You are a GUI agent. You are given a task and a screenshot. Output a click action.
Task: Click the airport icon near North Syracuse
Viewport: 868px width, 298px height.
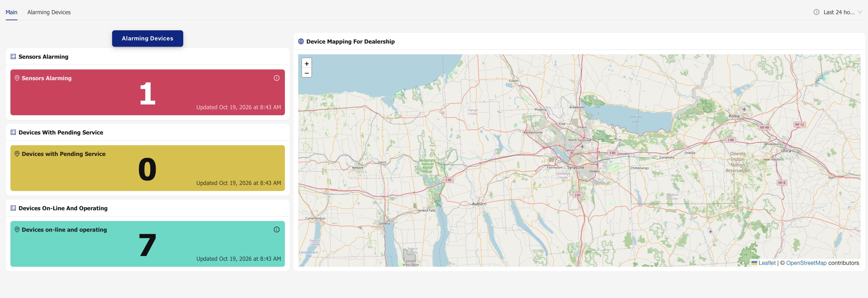(x=582, y=146)
